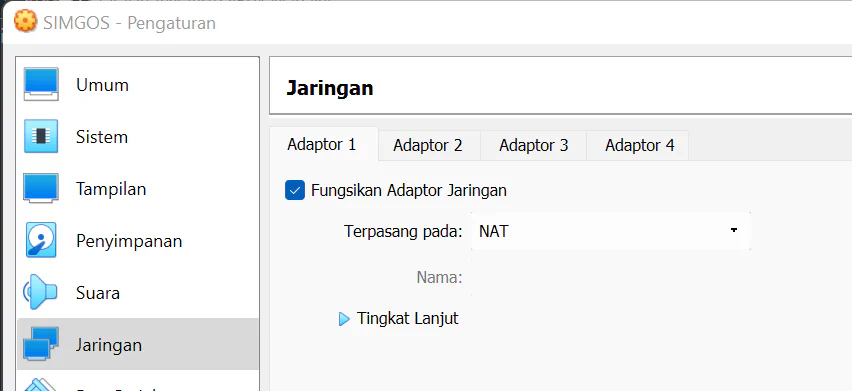Viewport: 852px width, 391px height.
Task: Click the Penyimpanan hard disk icon
Action: pos(41,240)
